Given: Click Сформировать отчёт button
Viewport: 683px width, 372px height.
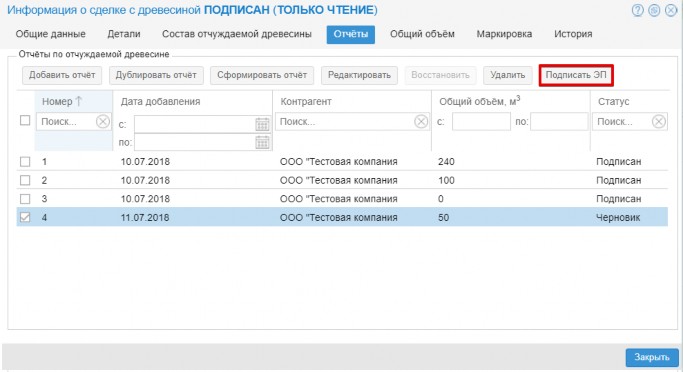Looking at the screenshot, I should [x=262, y=75].
